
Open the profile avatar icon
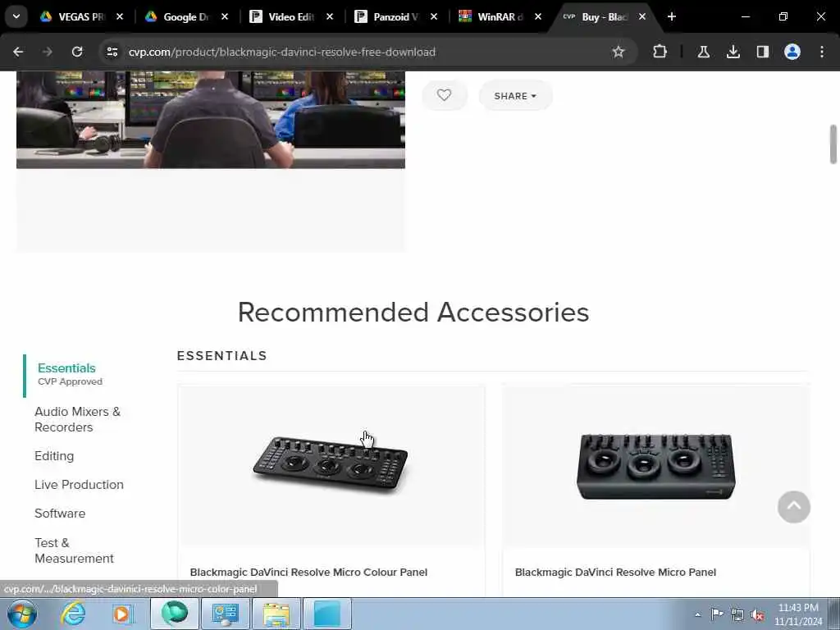792,52
